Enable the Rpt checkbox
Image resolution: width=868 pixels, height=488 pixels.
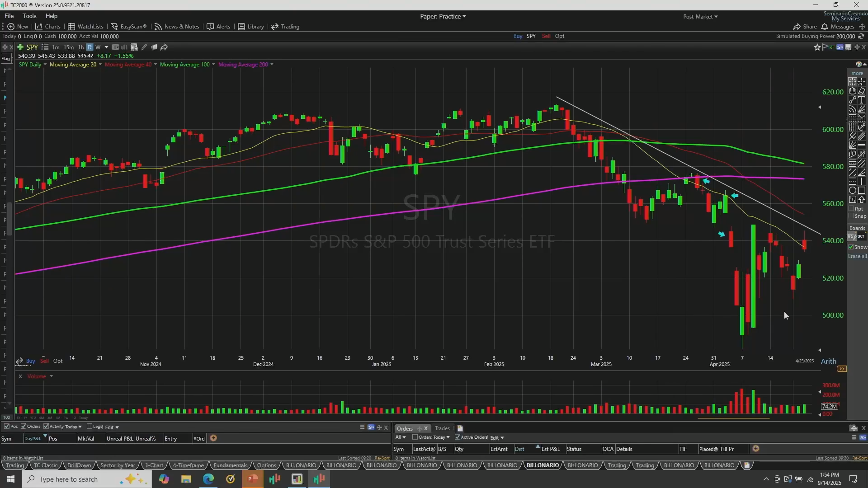click(x=851, y=209)
